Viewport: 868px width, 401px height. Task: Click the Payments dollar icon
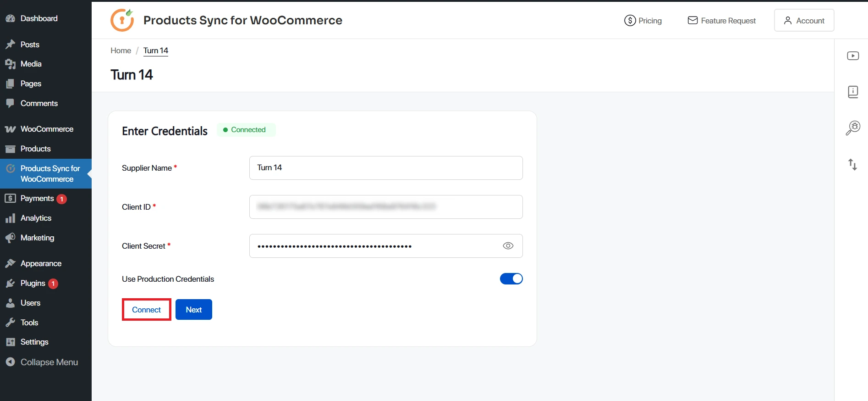[x=10, y=198]
